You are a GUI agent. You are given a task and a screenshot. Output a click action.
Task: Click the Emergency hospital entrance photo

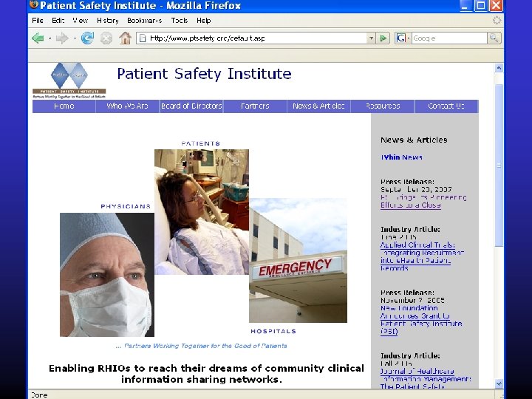(298, 261)
